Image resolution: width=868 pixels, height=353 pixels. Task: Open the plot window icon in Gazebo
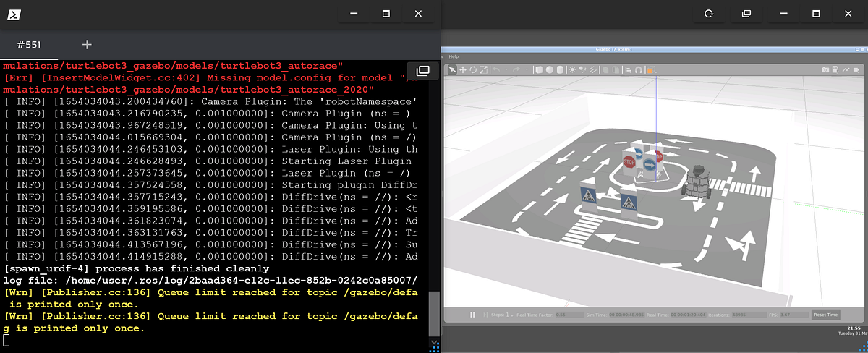click(846, 69)
